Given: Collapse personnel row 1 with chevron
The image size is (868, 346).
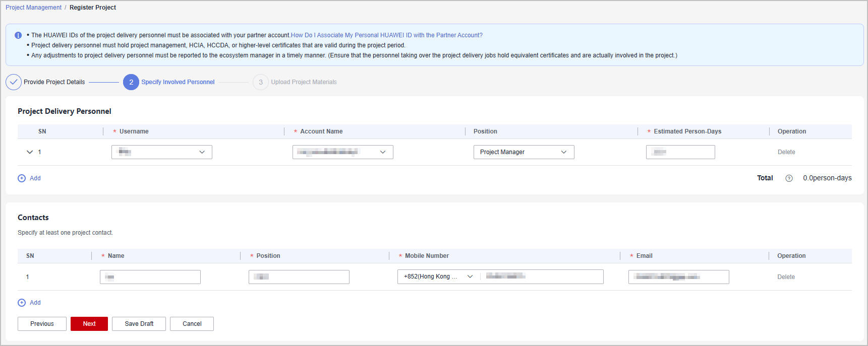Looking at the screenshot, I should pos(30,152).
